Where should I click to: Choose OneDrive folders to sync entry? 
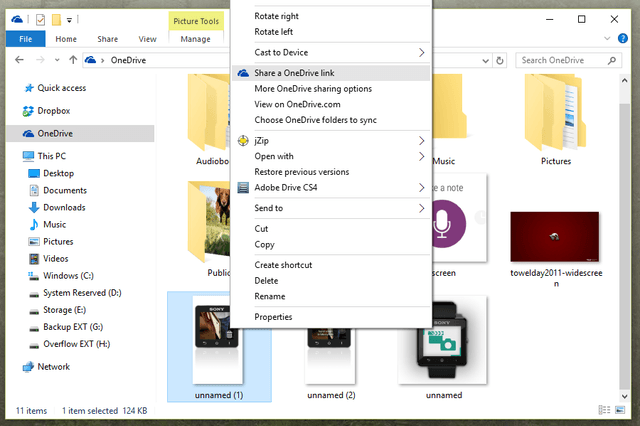[331, 120]
